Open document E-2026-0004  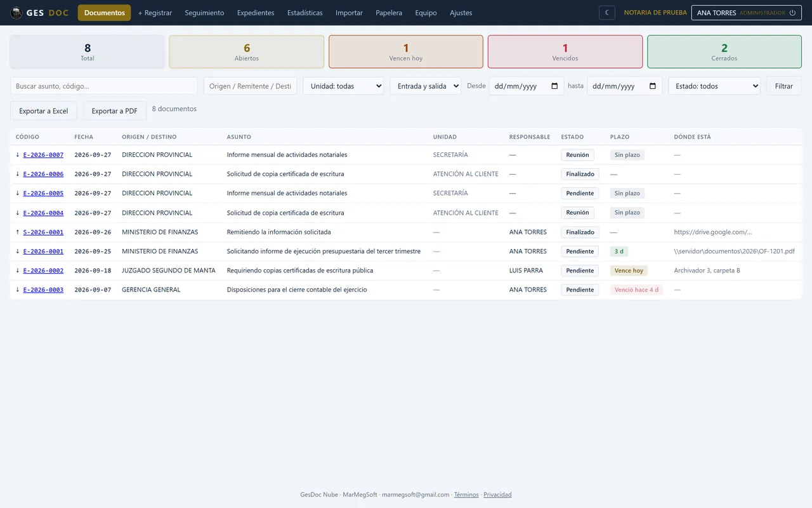pos(43,213)
